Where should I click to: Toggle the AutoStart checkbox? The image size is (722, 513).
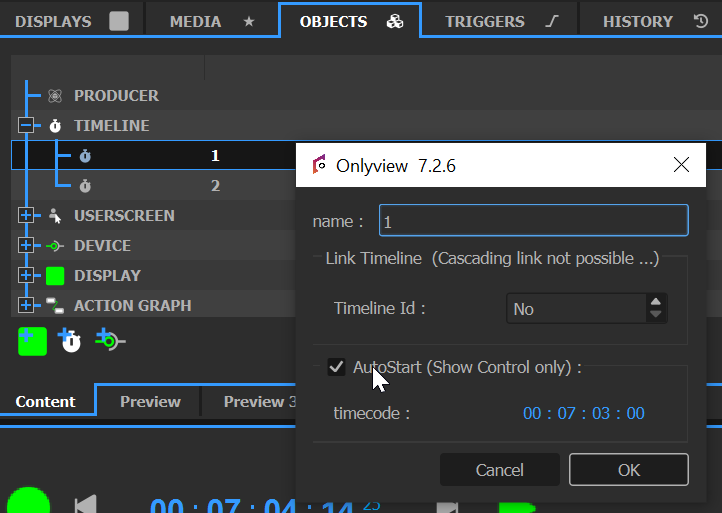click(336, 367)
